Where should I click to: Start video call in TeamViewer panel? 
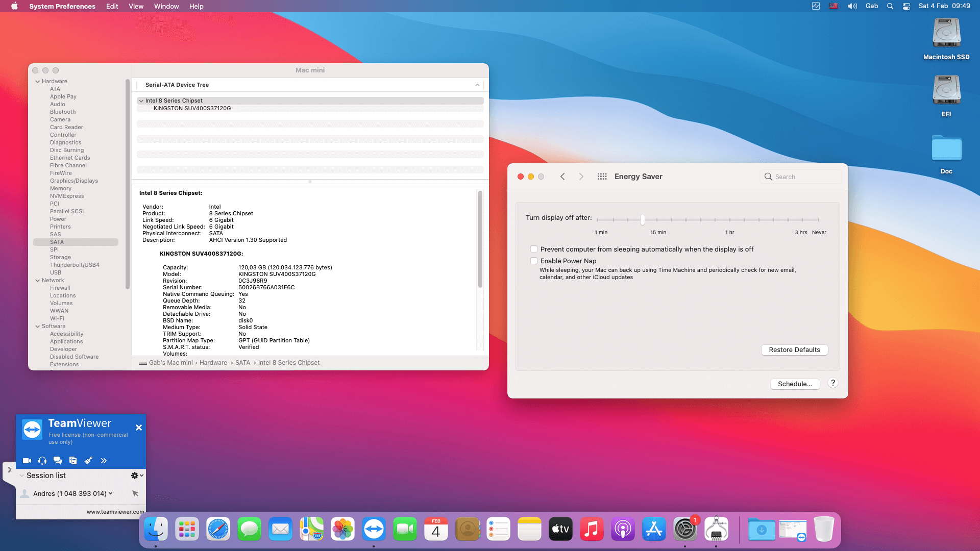pyautogui.click(x=27, y=460)
